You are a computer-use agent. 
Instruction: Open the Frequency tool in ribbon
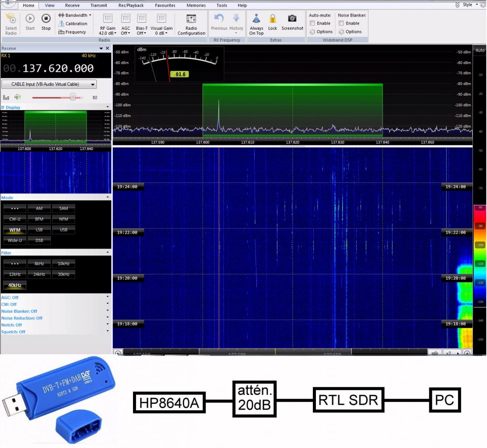tap(72, 32)
